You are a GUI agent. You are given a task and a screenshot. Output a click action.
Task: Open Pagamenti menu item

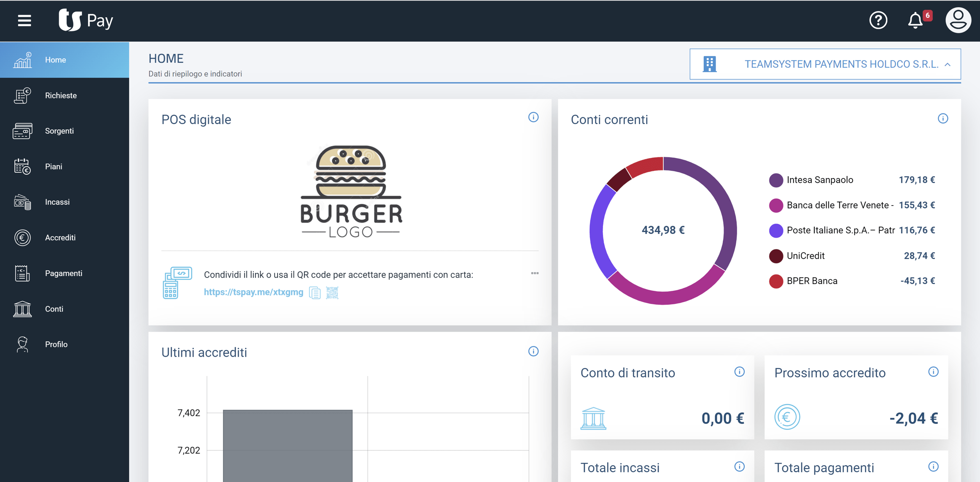65,273
